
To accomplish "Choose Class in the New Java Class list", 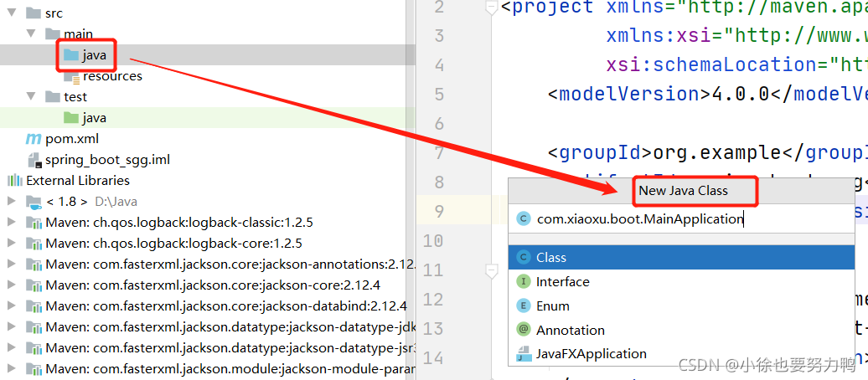I will [681, 257].
